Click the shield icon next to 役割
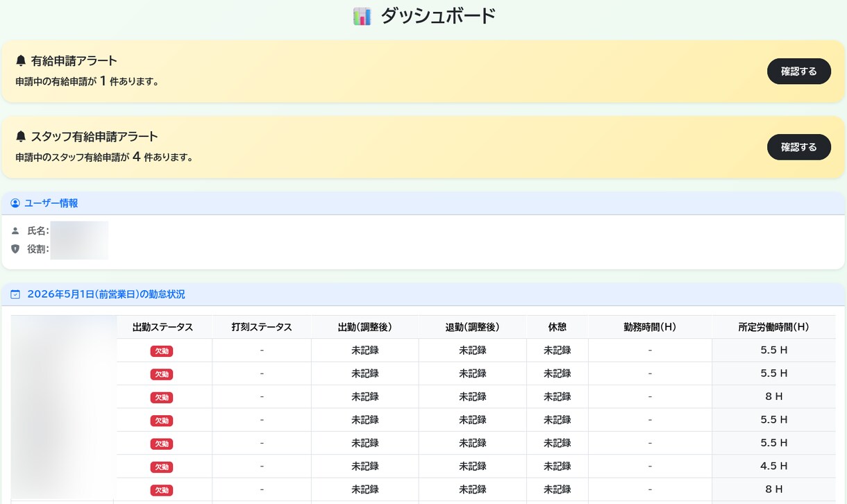Viewport: 847px width, 504px height. 15,249
